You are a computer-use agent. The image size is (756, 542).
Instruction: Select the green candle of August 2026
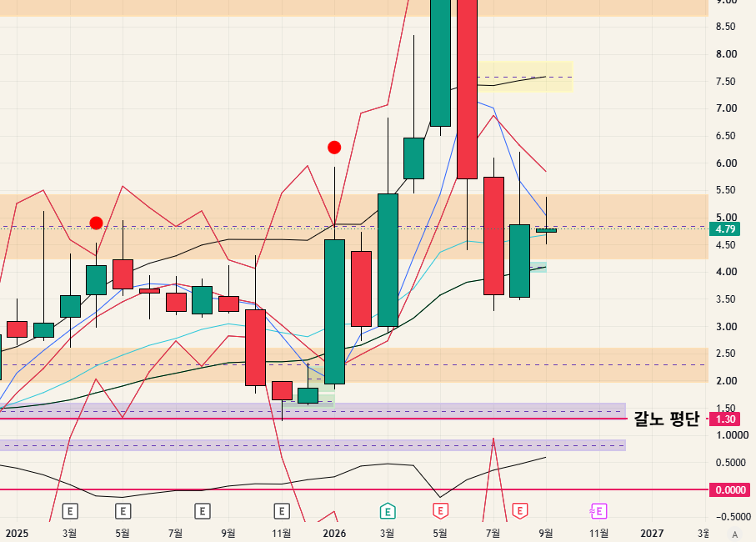(520, 261)
